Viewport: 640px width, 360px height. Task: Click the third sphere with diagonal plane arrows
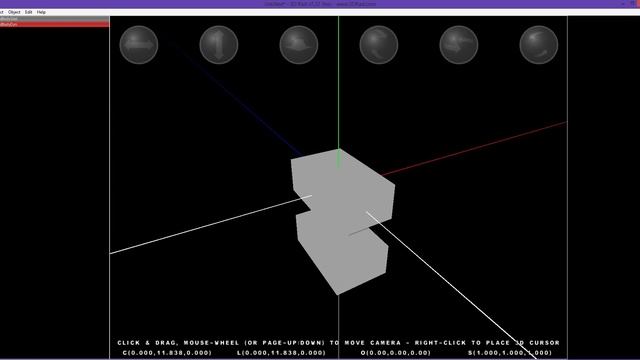[x=299, y=45]
